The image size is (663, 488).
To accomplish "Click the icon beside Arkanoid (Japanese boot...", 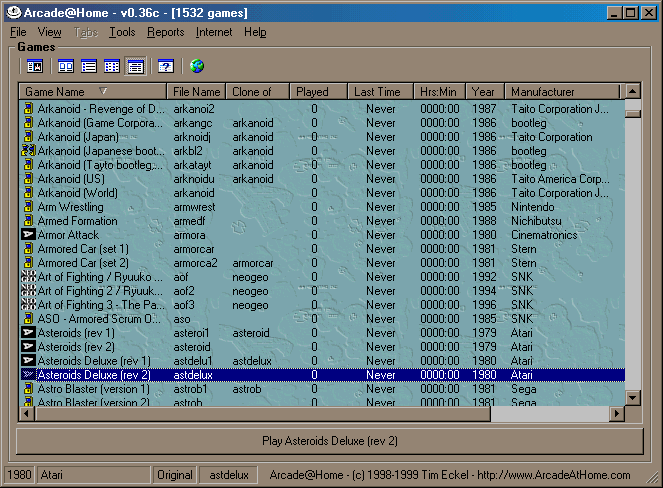I will pos(28,151).
